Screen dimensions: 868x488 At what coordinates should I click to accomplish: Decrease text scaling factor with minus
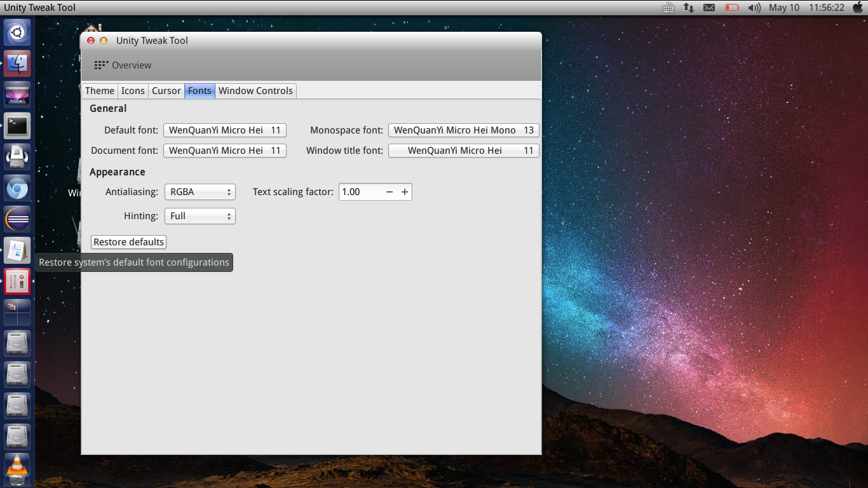coord(390,192)
